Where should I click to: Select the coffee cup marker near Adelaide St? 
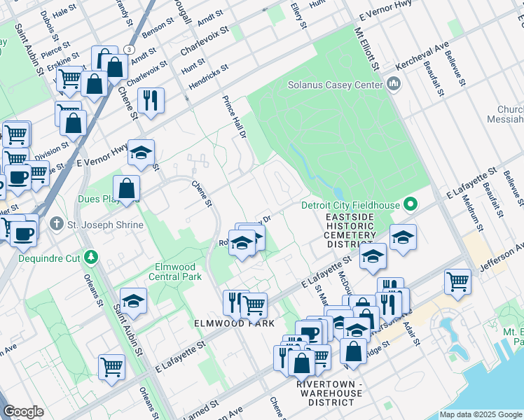point(18,178)
